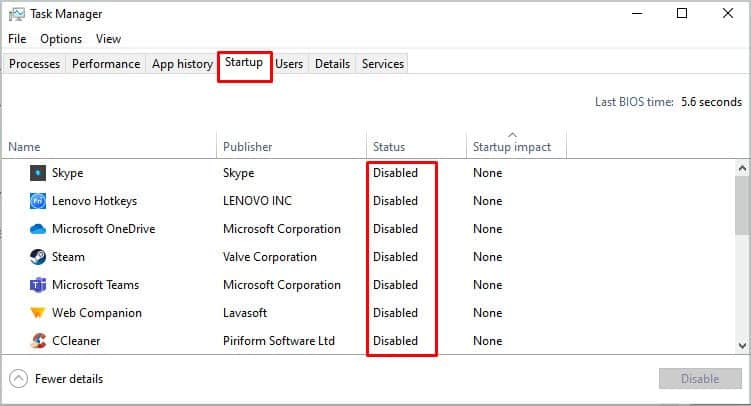The image size is (751, 406).
Task: Click the Microsoft Teams icon
Action: pyautogui.click(x=37, y=285)
